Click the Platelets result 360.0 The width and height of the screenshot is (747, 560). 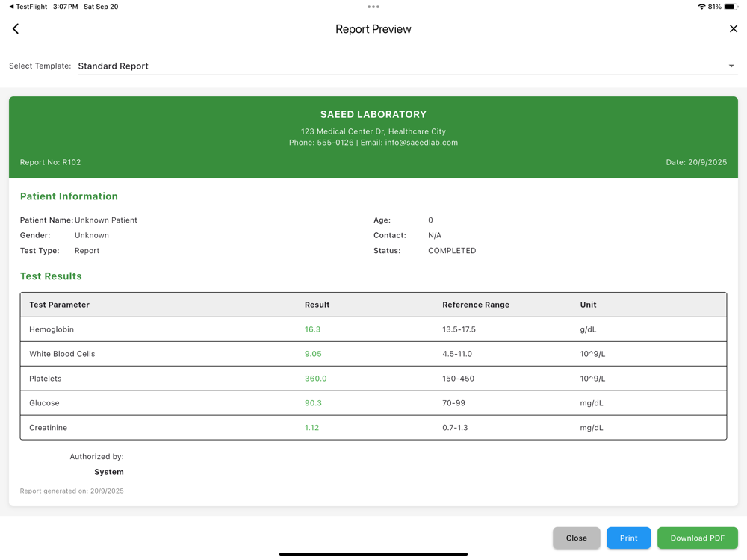pos(316,379)
